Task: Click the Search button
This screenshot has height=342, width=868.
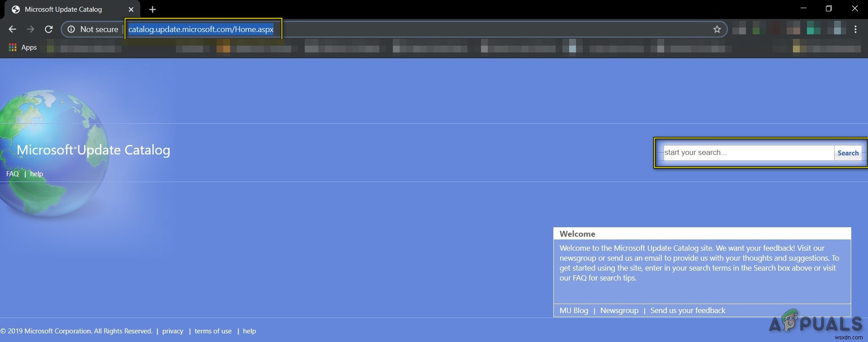Action: (848, 153)
